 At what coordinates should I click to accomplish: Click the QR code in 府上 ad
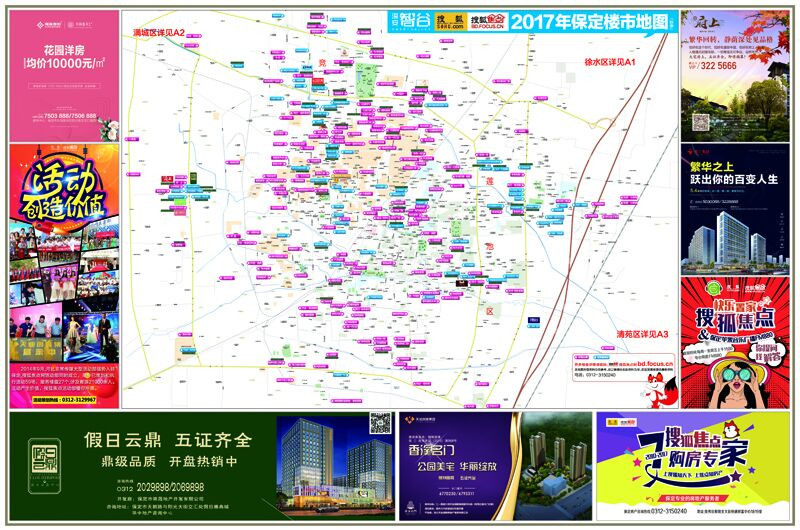[700, 122]
